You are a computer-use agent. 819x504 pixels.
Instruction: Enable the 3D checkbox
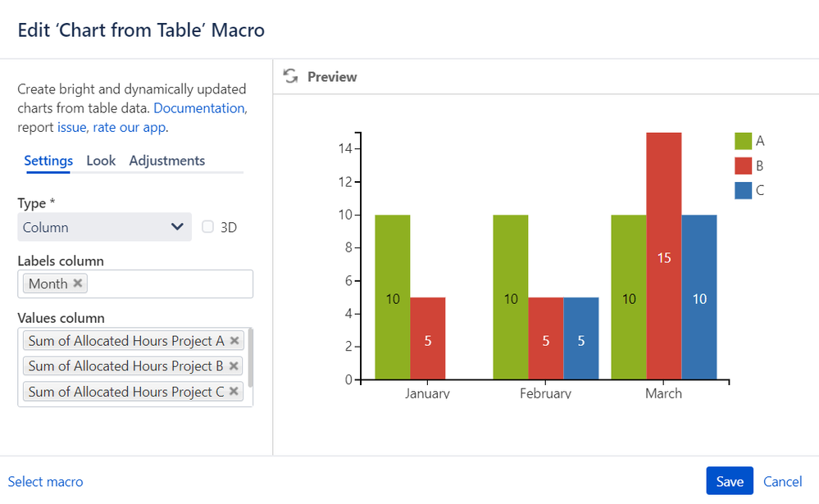(208, 227)
